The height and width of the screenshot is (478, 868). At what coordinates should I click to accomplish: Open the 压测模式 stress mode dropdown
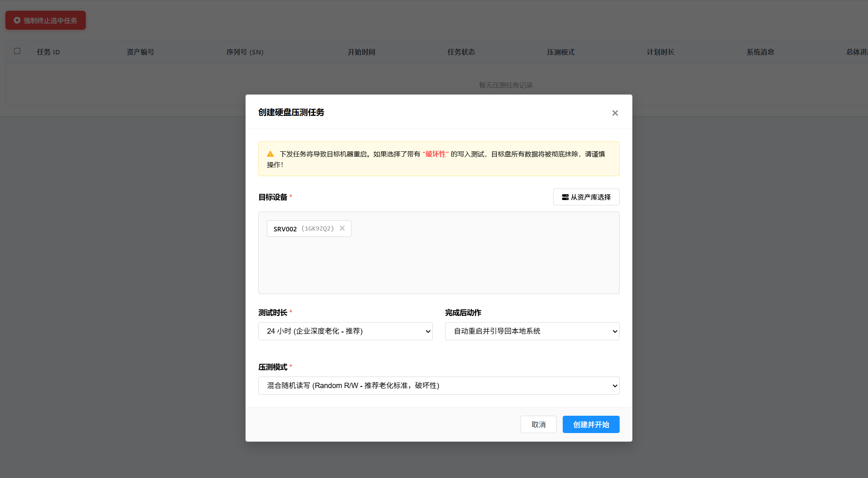439,386
